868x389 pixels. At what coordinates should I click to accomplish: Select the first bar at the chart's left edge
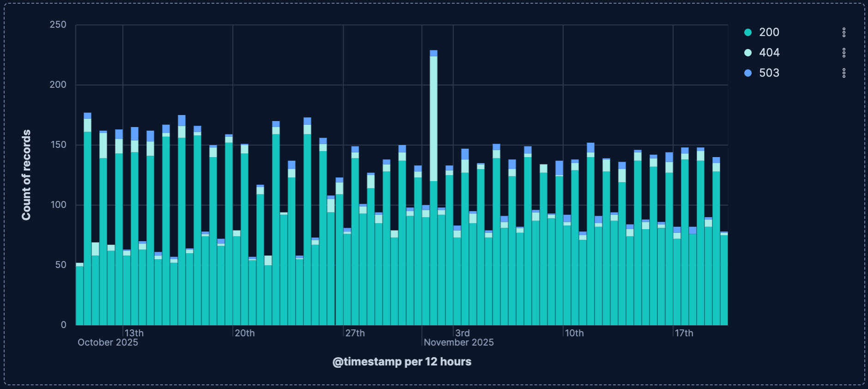click(79, 296)
